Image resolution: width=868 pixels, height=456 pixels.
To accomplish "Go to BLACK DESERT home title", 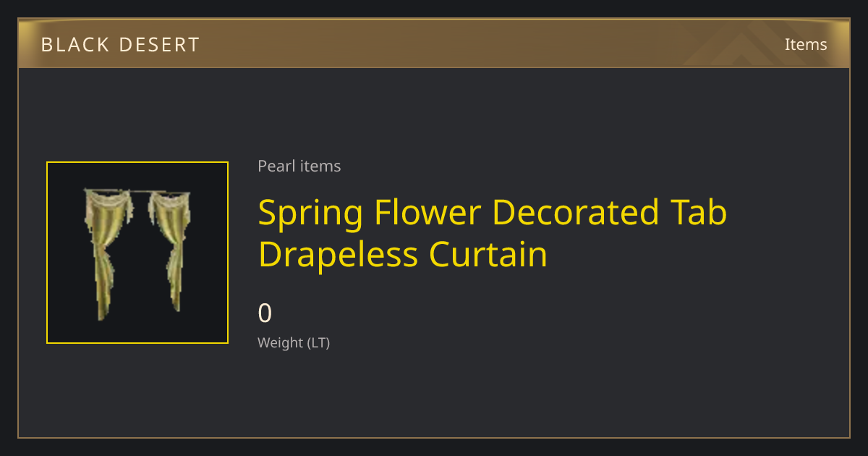I will [120, 45].
